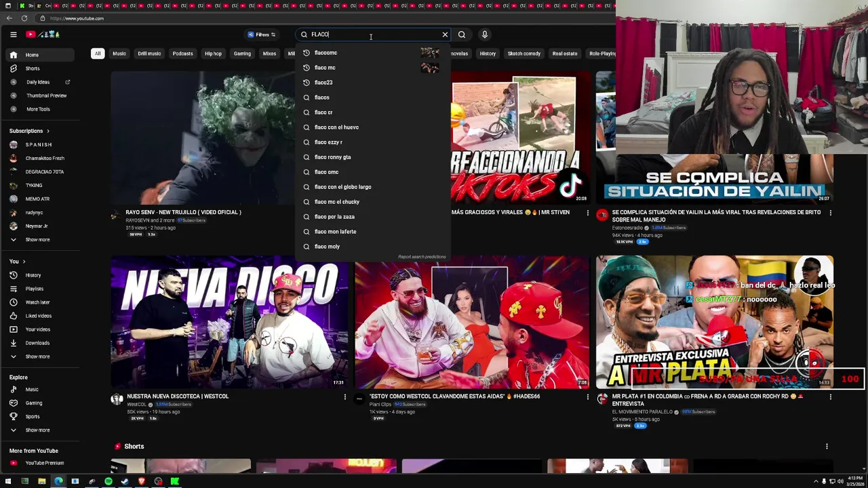Image resolution: width=868 pixels, height=488 pixels.
Task: Open Playlists in the sidebar
Action: (41, 289)
